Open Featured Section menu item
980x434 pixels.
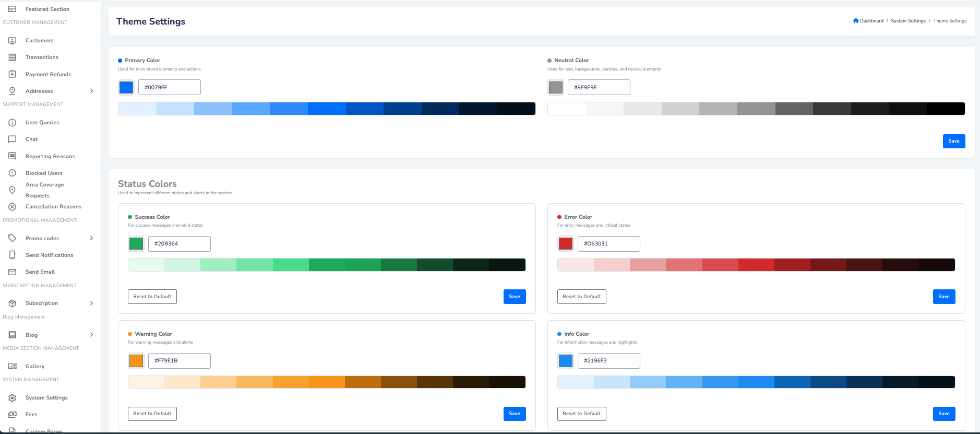47,9
